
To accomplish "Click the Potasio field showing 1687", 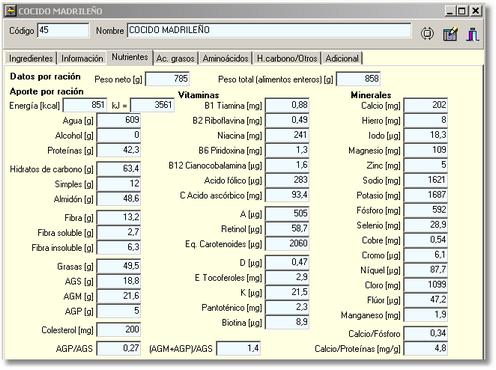I will [x=426, y=195].
